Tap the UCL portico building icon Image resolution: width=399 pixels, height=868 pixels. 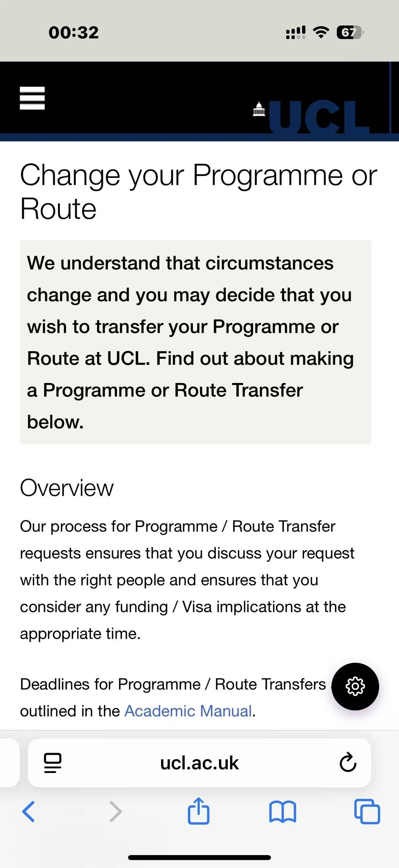click(x=259, y=109)
